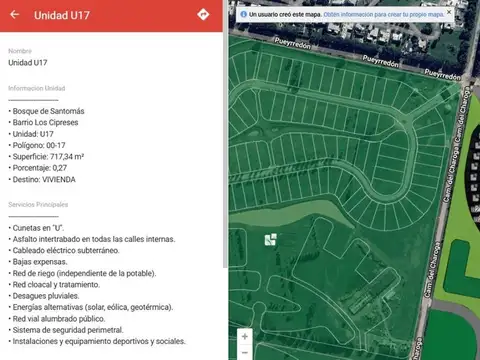Open directions with the diamond arrow icon
The height and width of the screenshot is (360, 480).
[x=203, y=15]
